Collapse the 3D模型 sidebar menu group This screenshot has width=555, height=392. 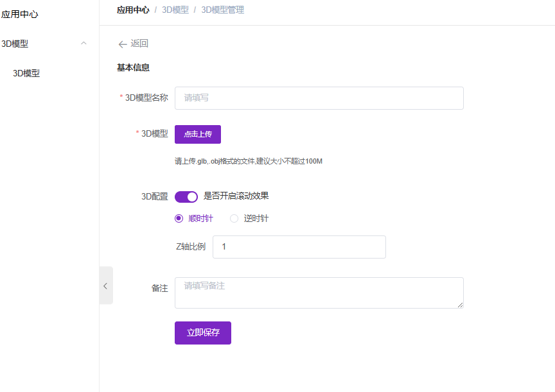pos(15,44)
